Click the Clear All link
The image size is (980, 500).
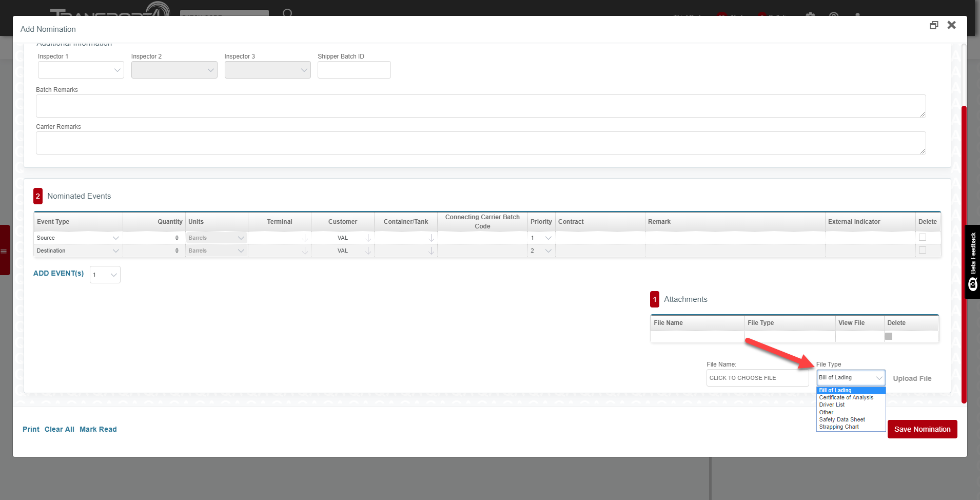tap(59, 429)
